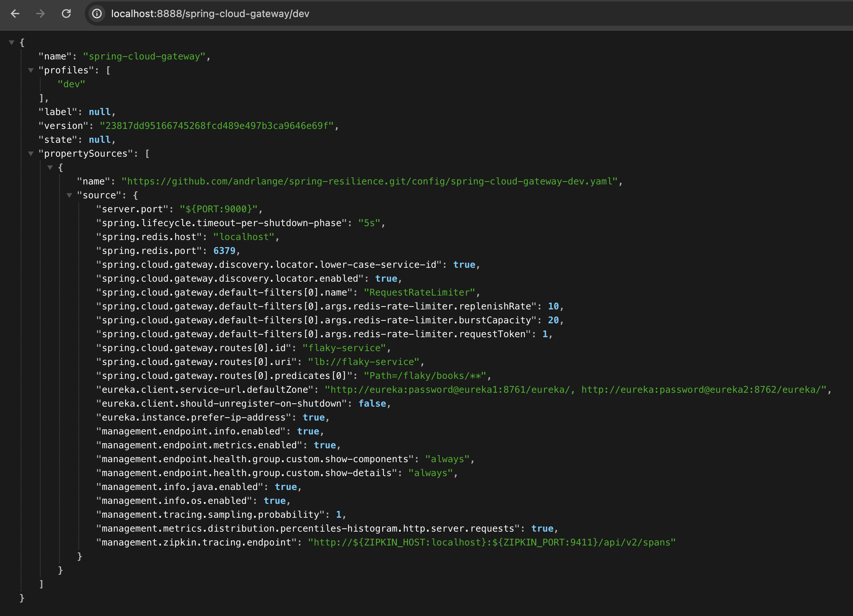Image resolution: width=853 pixels, height=616 pixels.
Task: Click the browser Back arrow
Action: point(15,14)
